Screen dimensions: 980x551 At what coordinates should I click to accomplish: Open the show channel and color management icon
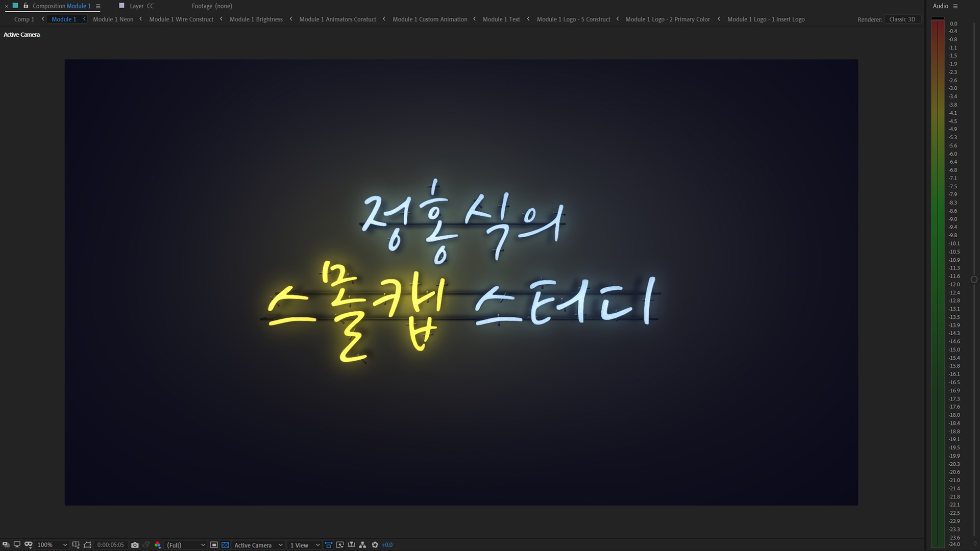(158, 545)
